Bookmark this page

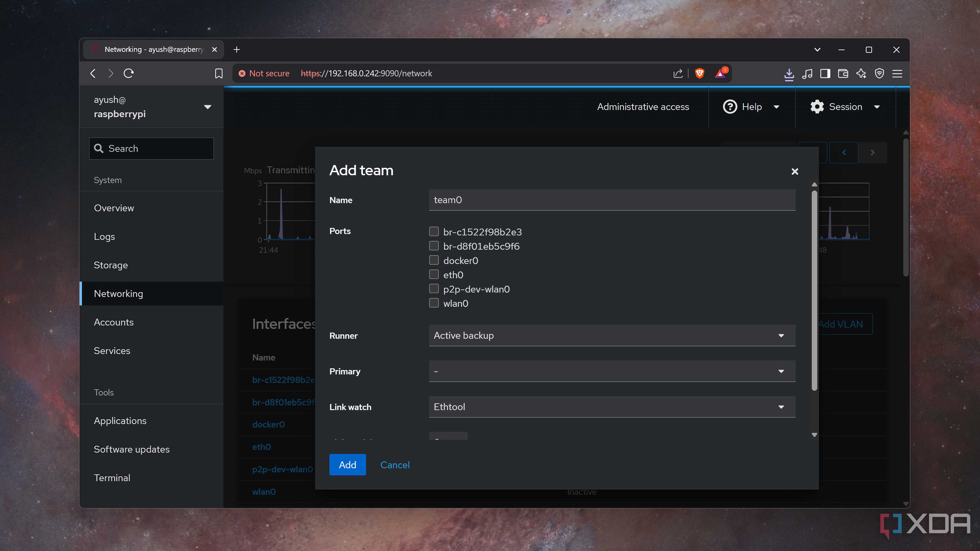pyautogui.click(x=219, y=73)
